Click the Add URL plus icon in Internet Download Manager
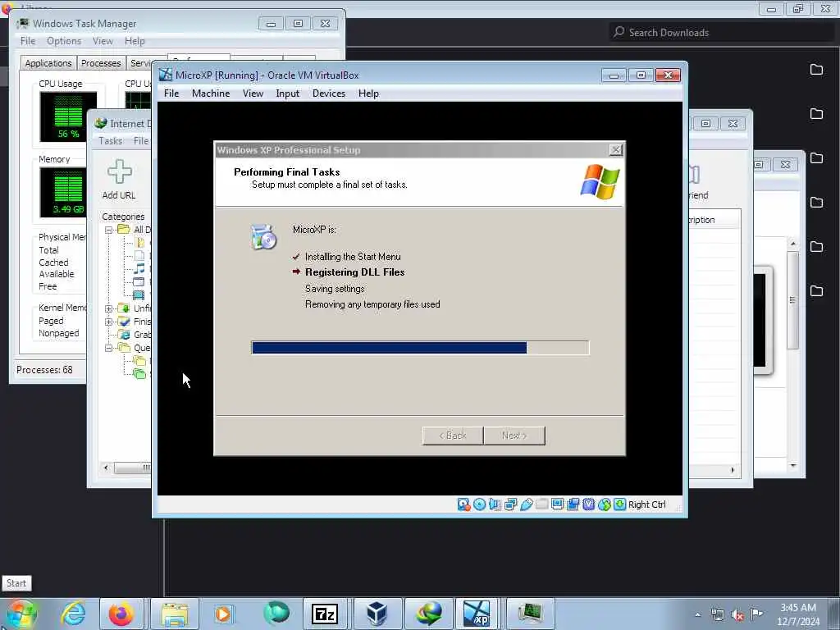Screen dimensions: 840x630 (119, 171)
